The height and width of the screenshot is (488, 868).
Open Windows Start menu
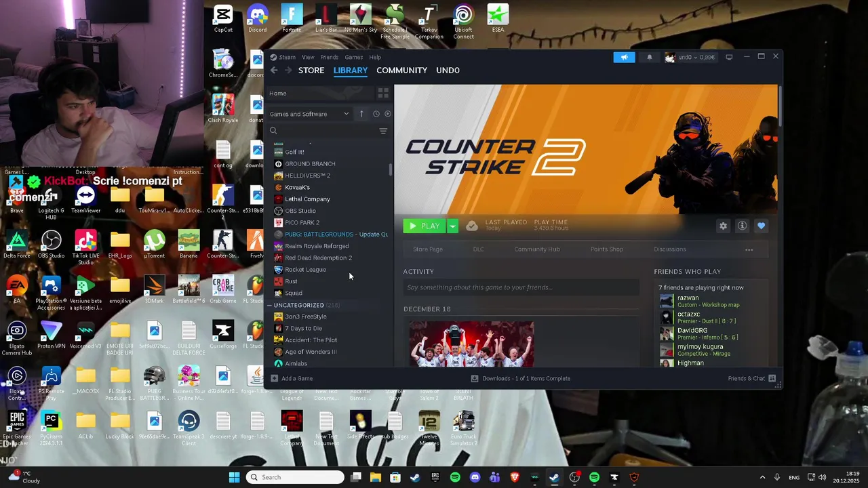coord(234,477)
